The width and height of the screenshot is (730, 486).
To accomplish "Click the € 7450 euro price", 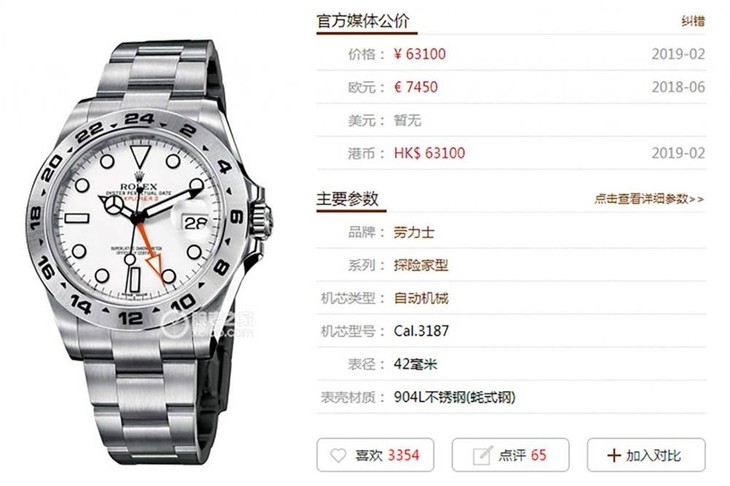I will point(416,87).
